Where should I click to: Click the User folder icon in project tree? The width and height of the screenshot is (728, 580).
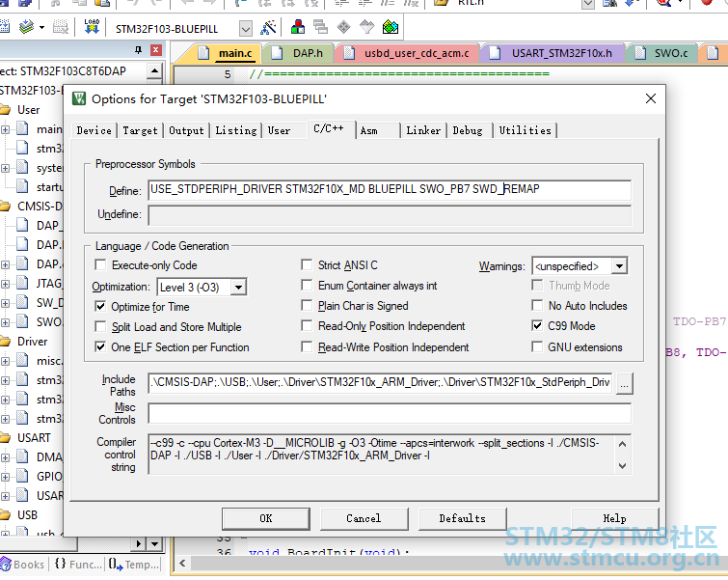(x=5, y=110)
